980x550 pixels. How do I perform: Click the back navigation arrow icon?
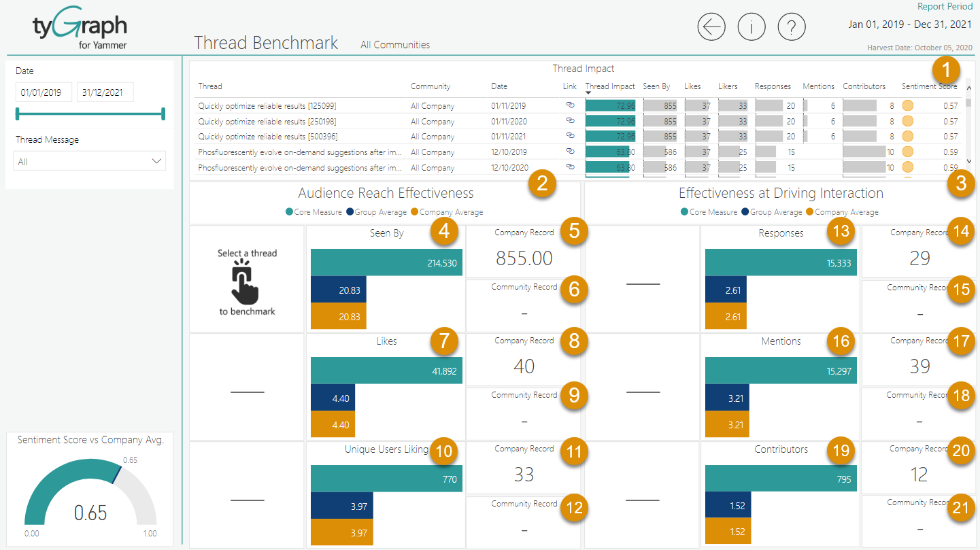[x=711, y=27]
